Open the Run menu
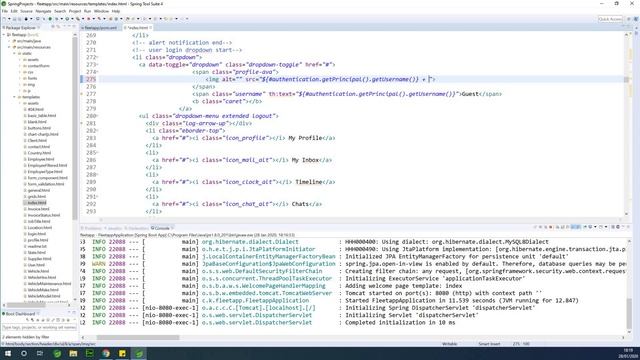The width and height of the screenshot is (640, 360). [x=87, y=11]
